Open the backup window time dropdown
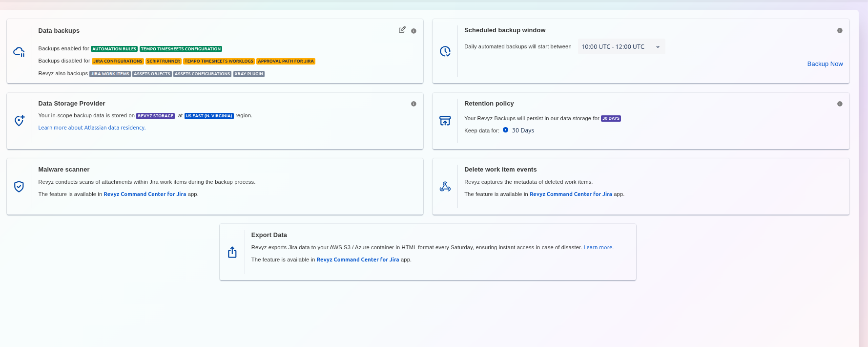Image resolution: width=868 pixels, height=347 pixels. pos(621,47)
